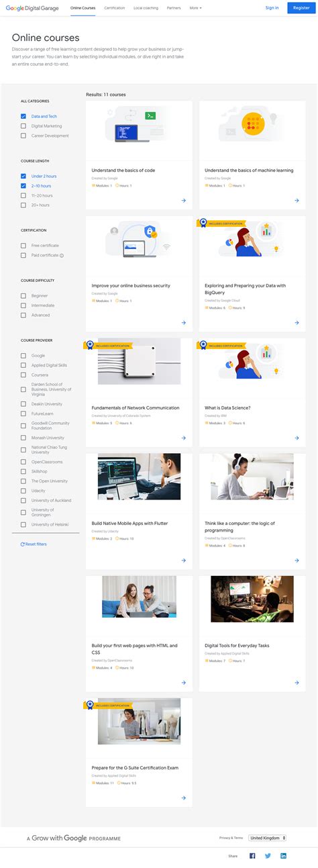Check the Advanced difficulty filter
This screenshot has height=868, width=318.
click(23, 315)
